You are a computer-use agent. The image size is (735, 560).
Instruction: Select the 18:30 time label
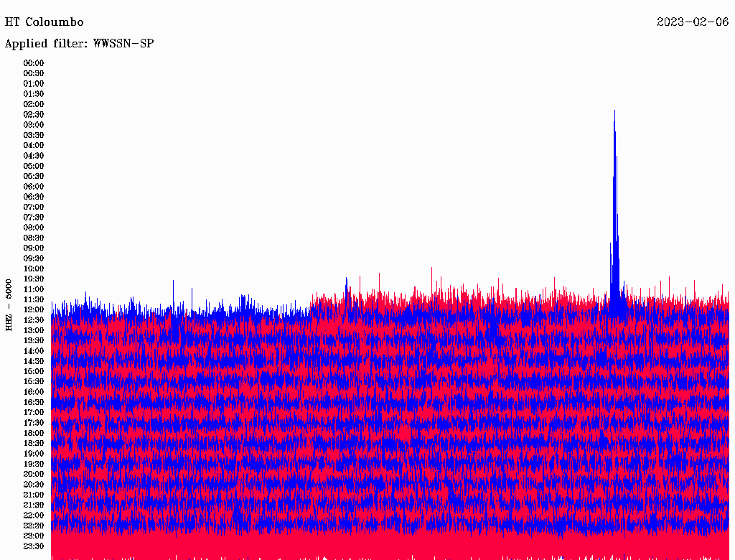click(x=34, y=443)
